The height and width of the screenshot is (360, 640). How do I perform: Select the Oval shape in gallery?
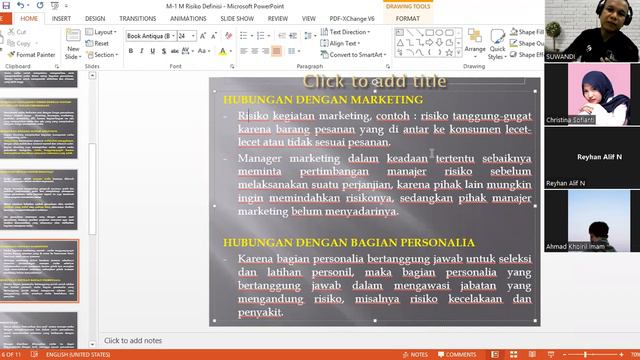[439, 32]
